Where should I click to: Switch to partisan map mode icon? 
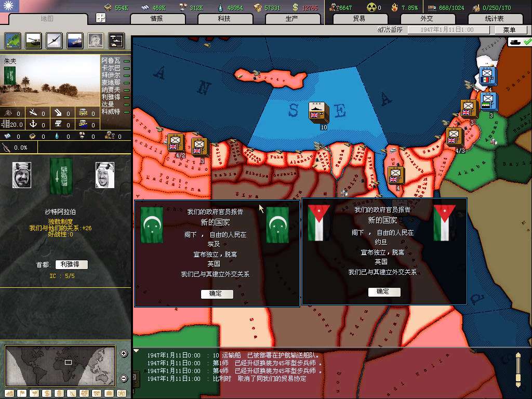[72, 393]
